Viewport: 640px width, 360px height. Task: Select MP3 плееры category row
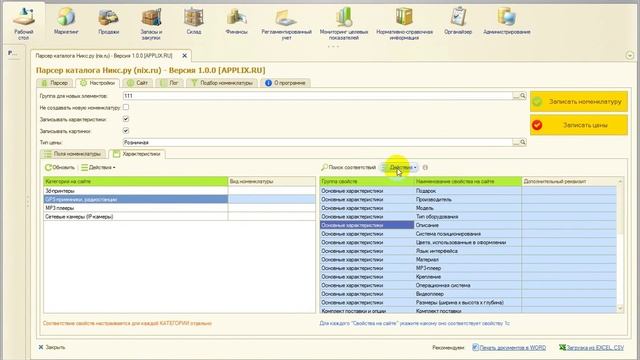180,208
